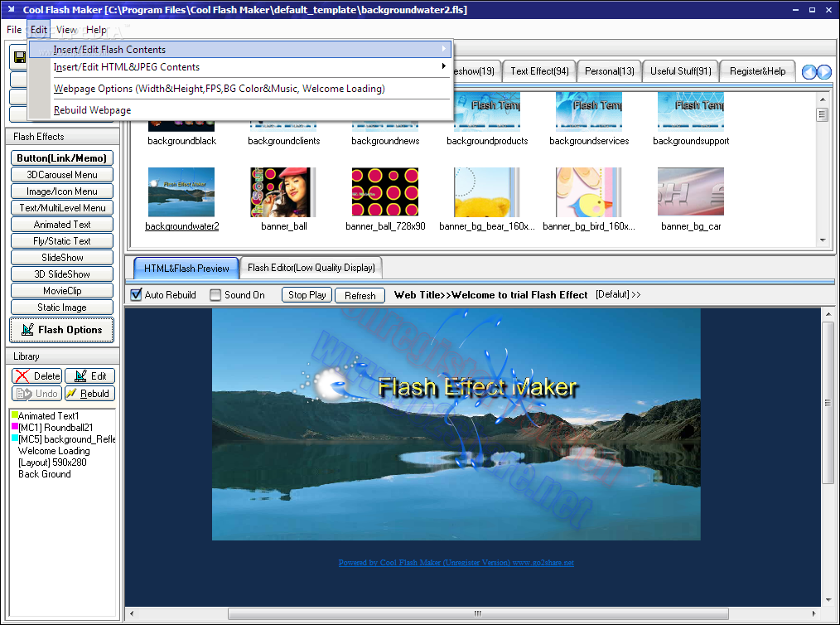Open Webpage Options menu entry
Screen dimensions: 840x625
click(x=240, y=89)
